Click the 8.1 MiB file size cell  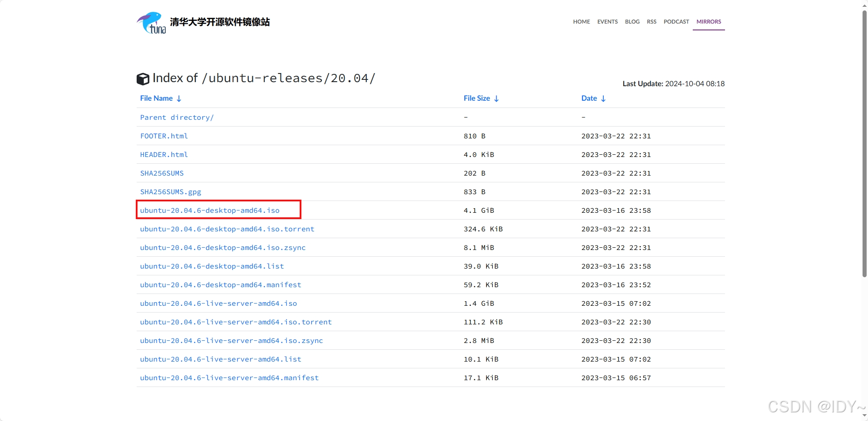pyautogui.click(x=479, y=248)
